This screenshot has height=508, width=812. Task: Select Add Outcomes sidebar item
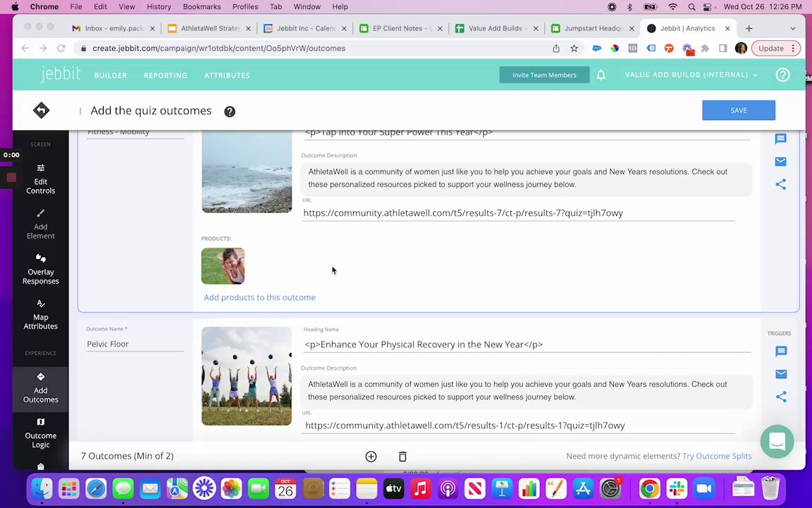click(x=40, y=388)
